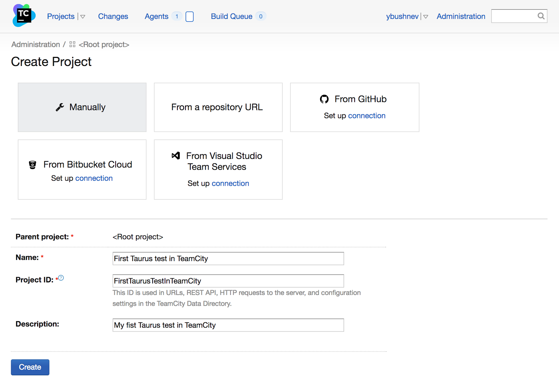Screen dimensions: 559x392
Task: Select From Visual Studio Team Services option
Action: (x=218, y=170)
